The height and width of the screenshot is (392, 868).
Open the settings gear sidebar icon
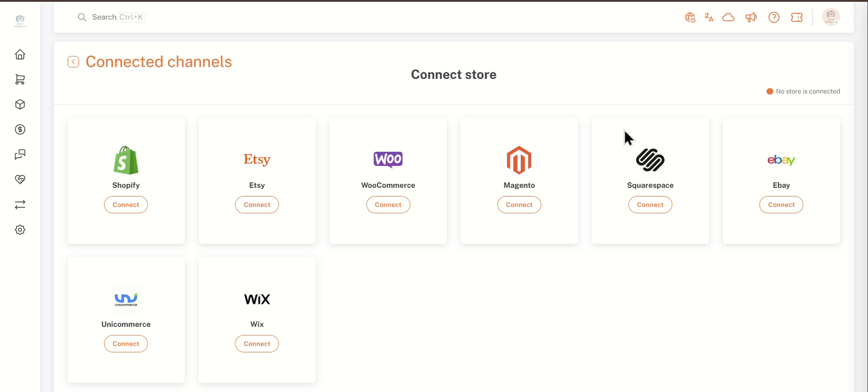pos(20,230)
